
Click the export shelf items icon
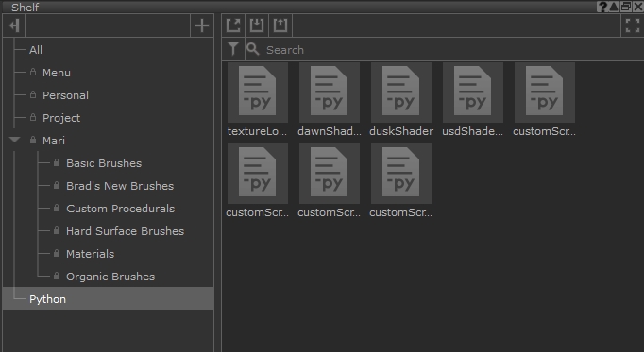tap(280, 25)
